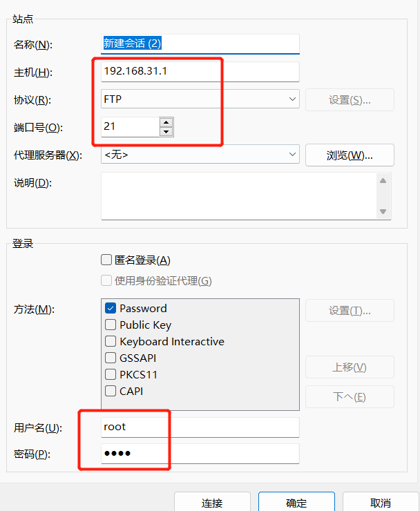
Task: Select the PKCS11 method checkbox
Action: pyautogui.click(x=111, y=375)
